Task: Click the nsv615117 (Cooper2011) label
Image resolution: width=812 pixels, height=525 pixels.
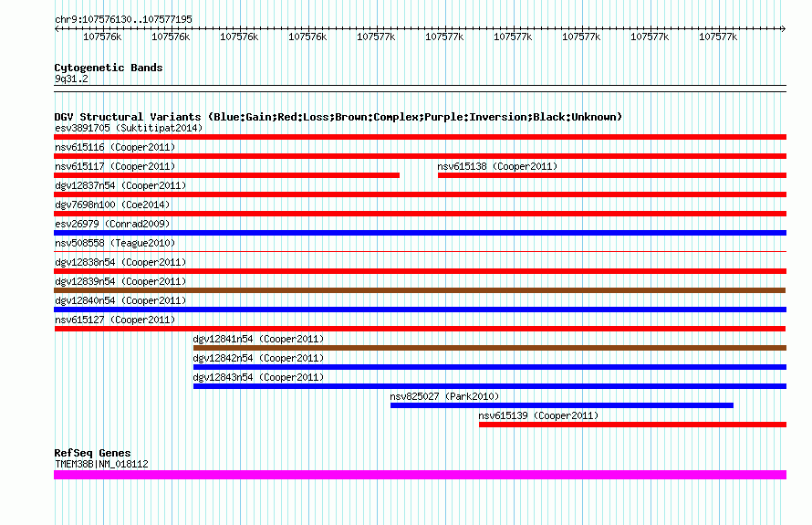Action: point(115,166)
